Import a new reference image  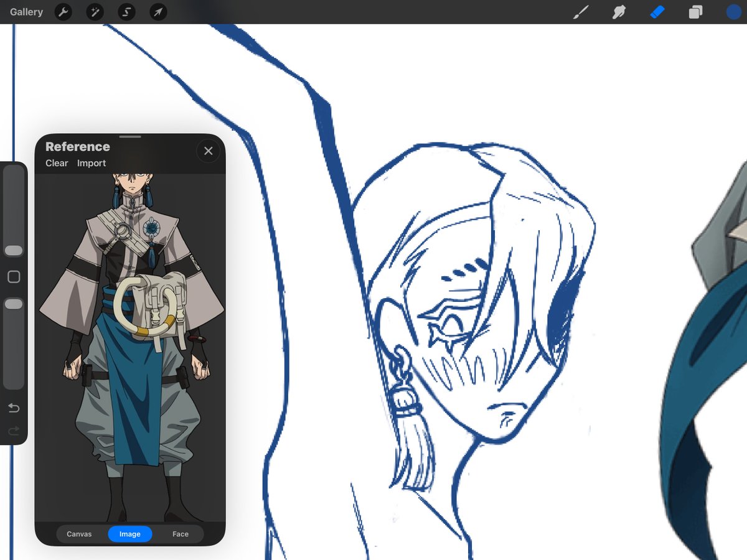coord(92,163)
